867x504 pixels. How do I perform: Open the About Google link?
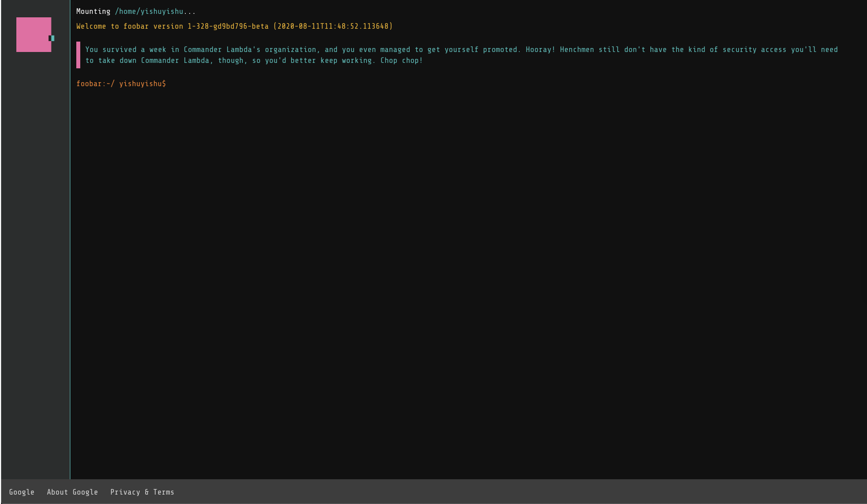click(x=72, y=492)
